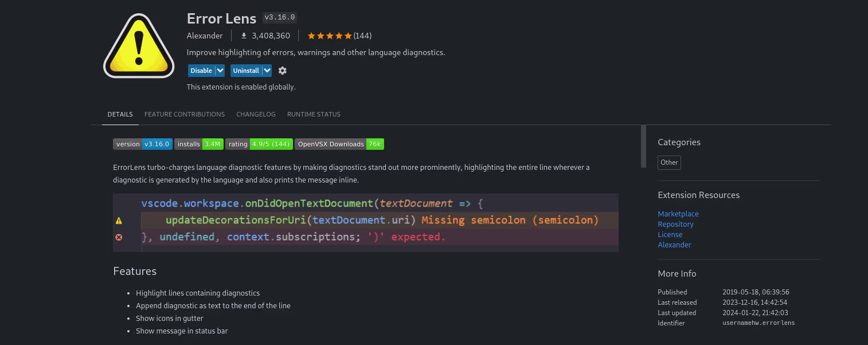The width and height of the screenshot is (868, 345).
Task: Click the Extension Resources heading
Action: tap(699, 195)
